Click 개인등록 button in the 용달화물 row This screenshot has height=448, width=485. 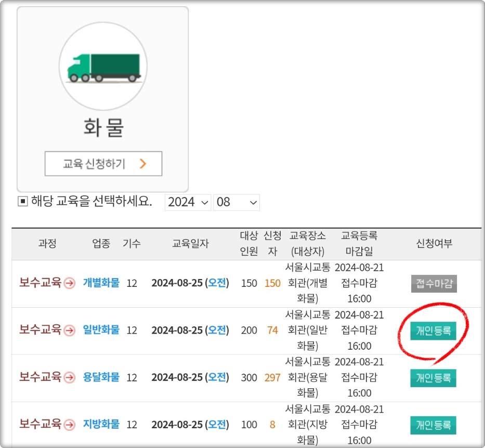[434, 378]
